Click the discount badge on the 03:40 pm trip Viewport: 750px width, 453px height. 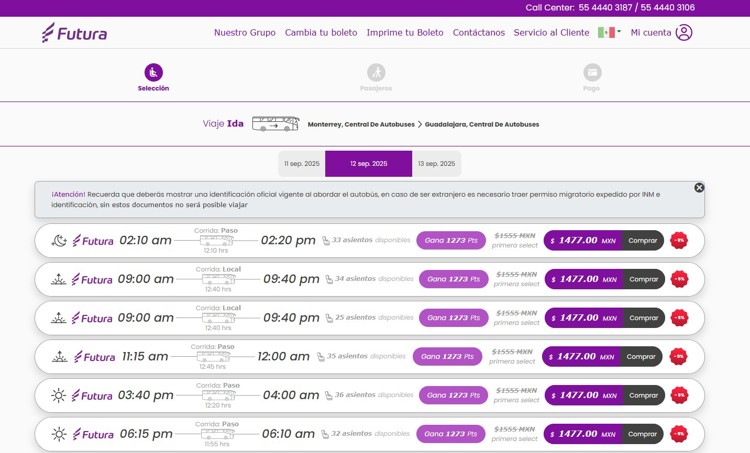pos(679,396)
